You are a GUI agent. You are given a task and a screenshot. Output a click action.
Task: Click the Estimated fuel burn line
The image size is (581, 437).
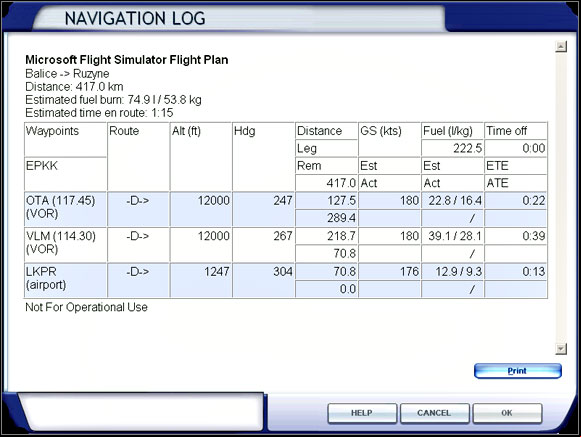[x=113, y=100]
